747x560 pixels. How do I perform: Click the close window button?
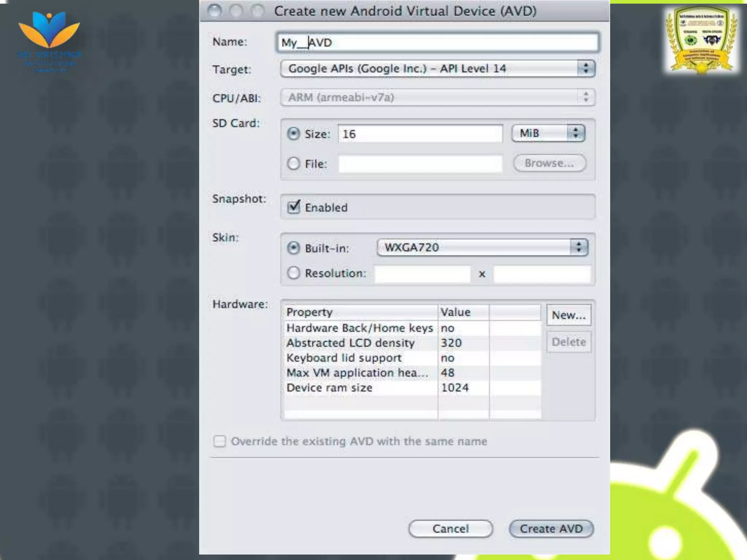pos(214,11)
